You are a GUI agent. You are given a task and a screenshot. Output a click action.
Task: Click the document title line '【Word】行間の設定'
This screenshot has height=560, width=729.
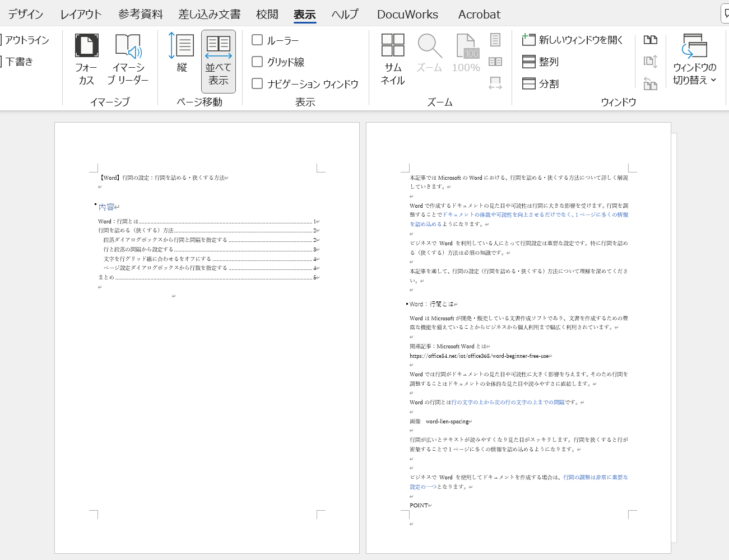pyautogui.click(x=162, y=178)
